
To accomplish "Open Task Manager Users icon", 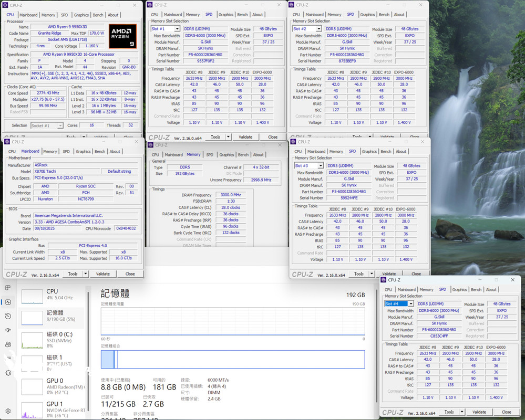I will coord(8,344).
